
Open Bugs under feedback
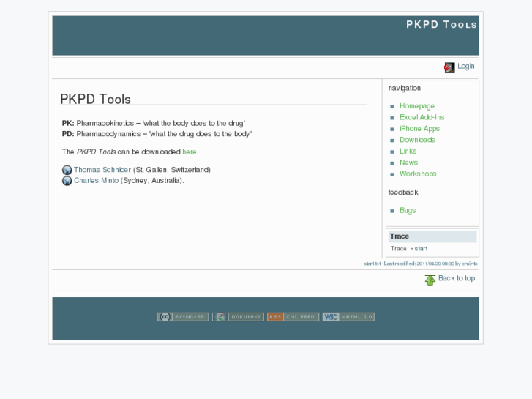(408, 211)
